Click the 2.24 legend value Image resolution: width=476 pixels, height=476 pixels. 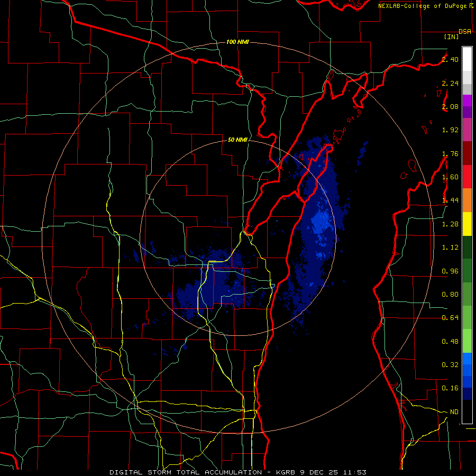point(450,83)
